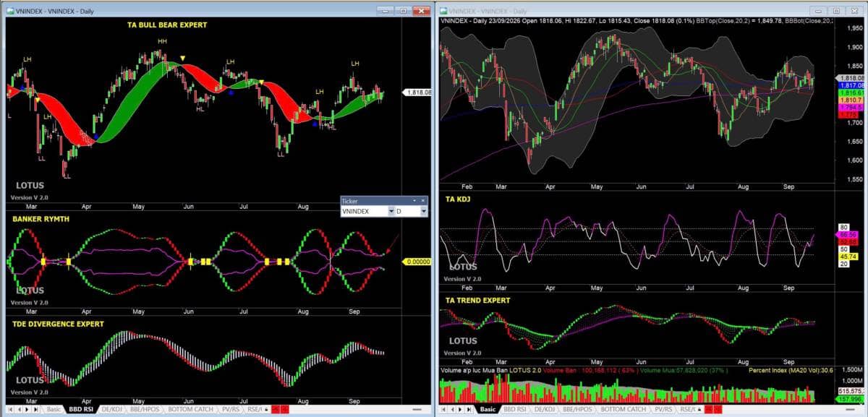Screen dimensions: 868x417
Task: Click the D interval field in Ticker panel
Action: pyautogui.click(x=407, y=212)
